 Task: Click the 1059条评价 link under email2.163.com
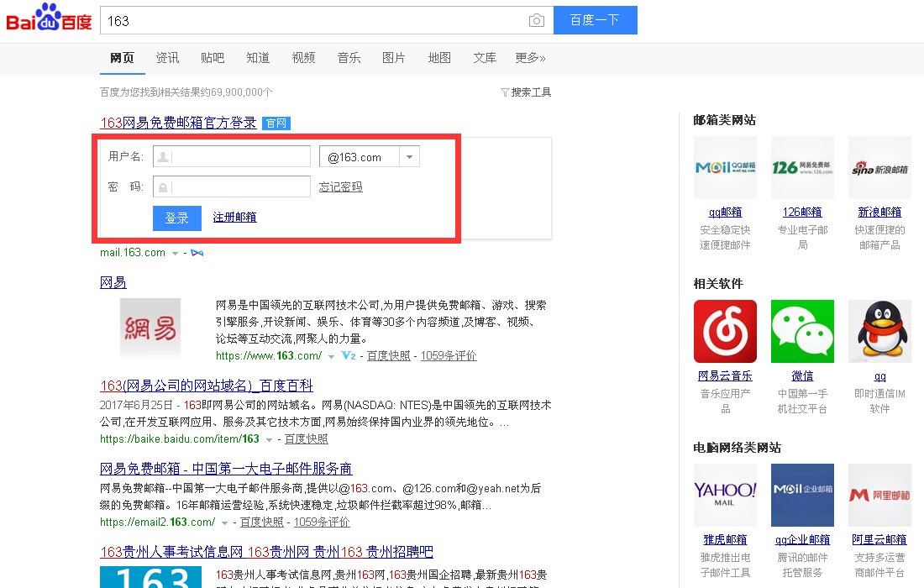click(x=322, y=522)
